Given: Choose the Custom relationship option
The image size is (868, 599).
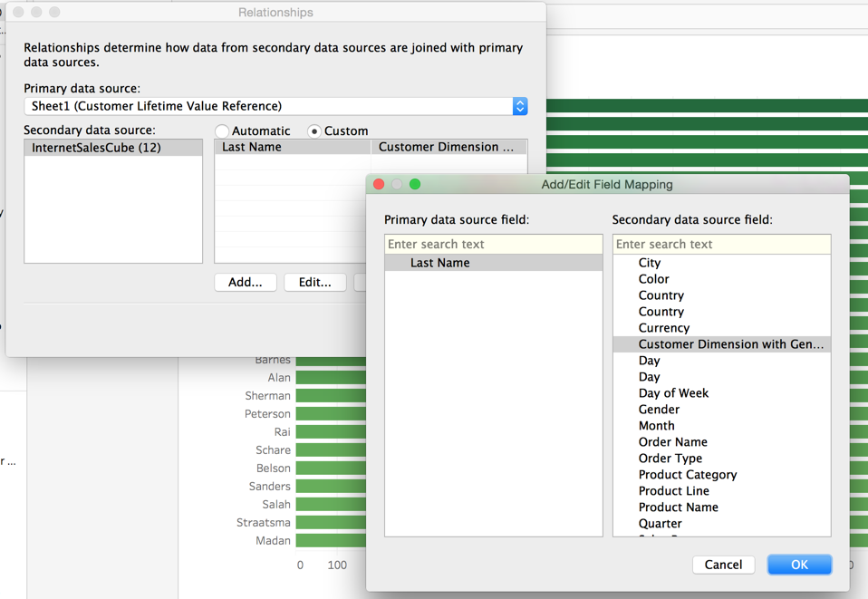Looking at the screenshot, I should [x=338, y=131].
